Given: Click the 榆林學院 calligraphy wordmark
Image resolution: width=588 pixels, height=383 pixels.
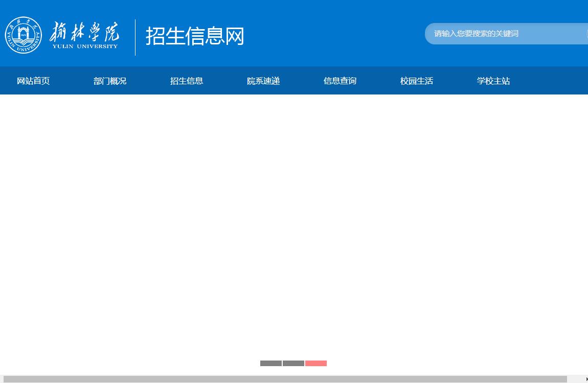Looking at the screenshot, I should [85, 32].
